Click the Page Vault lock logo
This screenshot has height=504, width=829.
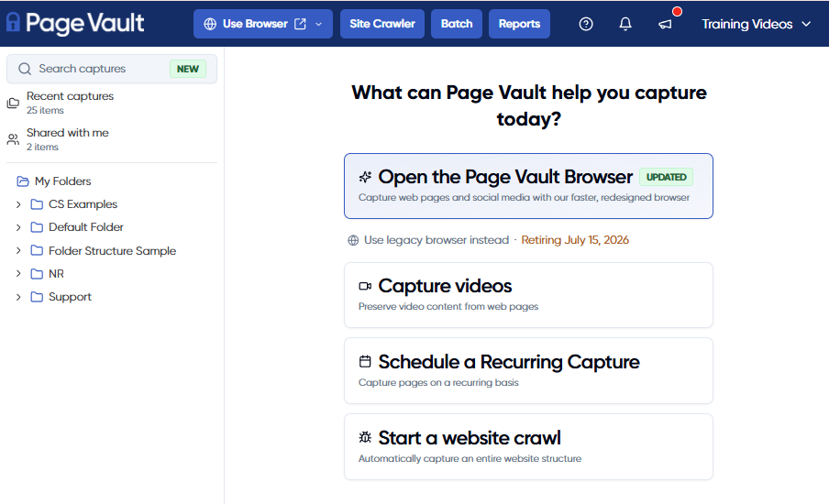coord(13,23)
